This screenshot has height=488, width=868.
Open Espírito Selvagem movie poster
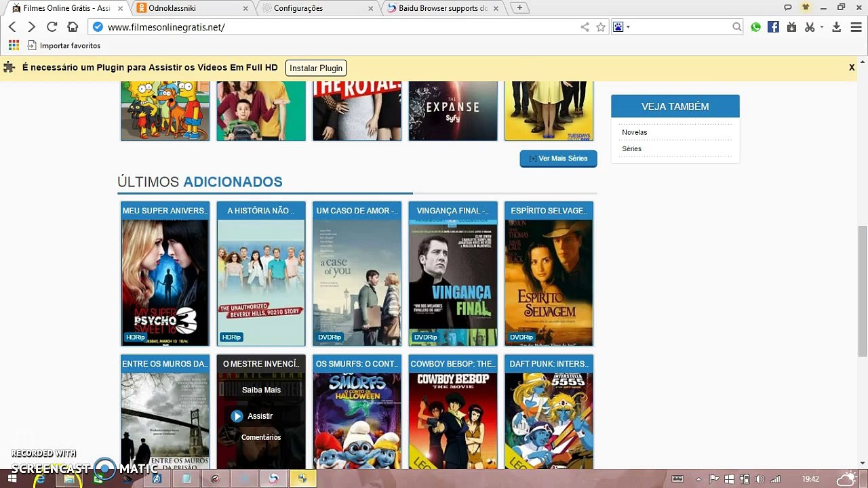[549, 282]
